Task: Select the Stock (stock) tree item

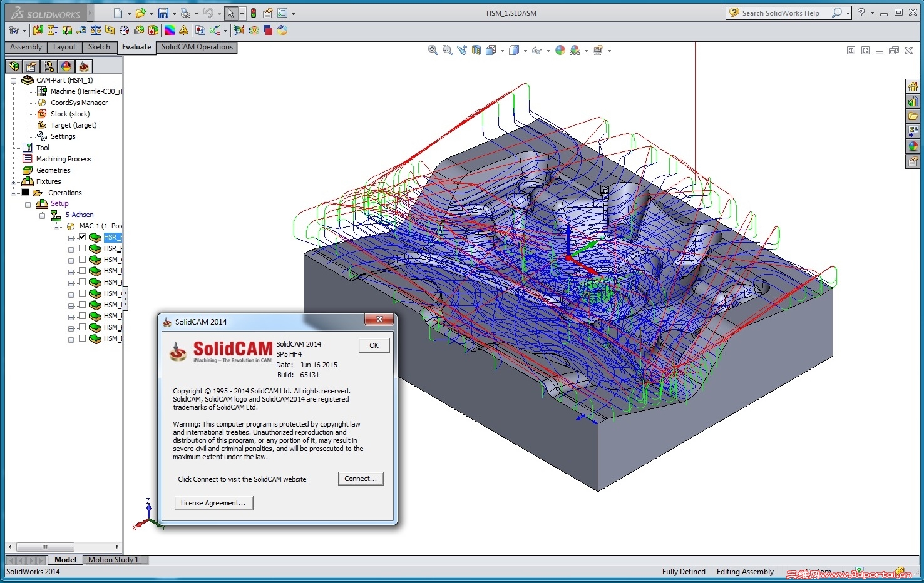Action: click(x=64, y=114)
